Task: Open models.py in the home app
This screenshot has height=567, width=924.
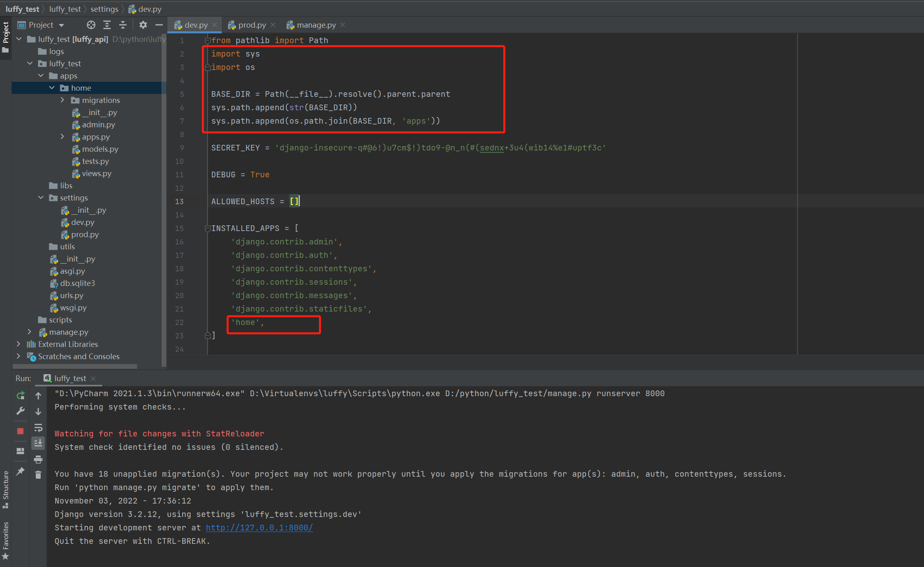Action: 100,149
